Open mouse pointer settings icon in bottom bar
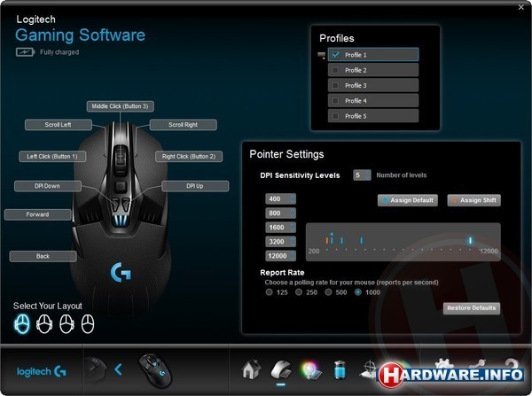The height and width of the screenshot is (396, 532). coord(281,369)
